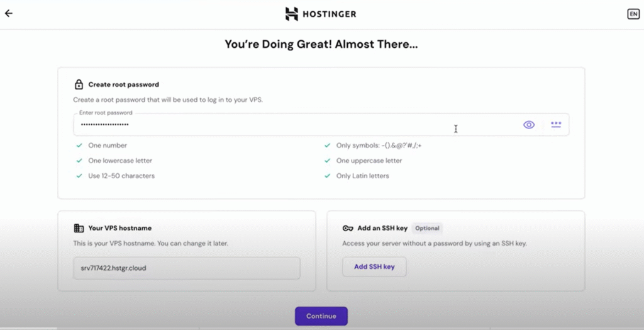The height and width of the screenshot is (330, 644).
Task: Click the You're Doing Great heading
Action: coord(321,44)
